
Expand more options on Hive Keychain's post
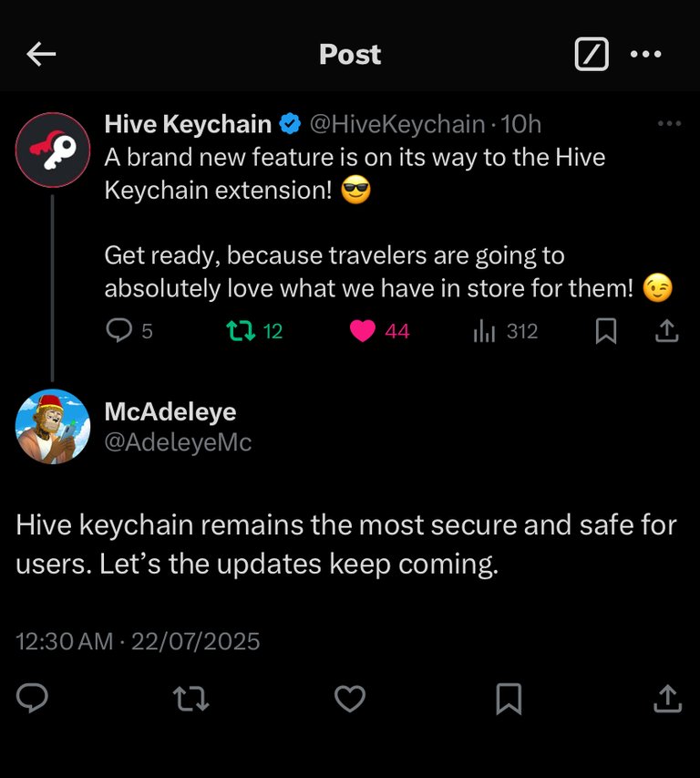tap(669, 123)
